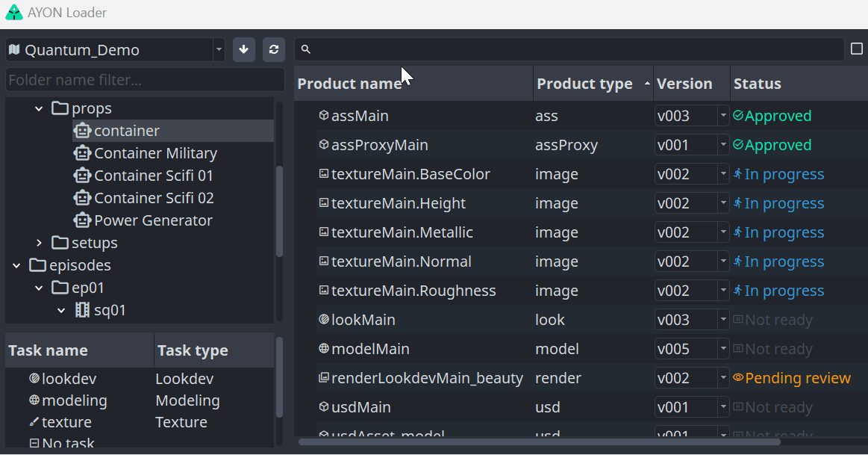Click the magnifier icon in search bar
This screenshot has width=868, height=455.
305,49
